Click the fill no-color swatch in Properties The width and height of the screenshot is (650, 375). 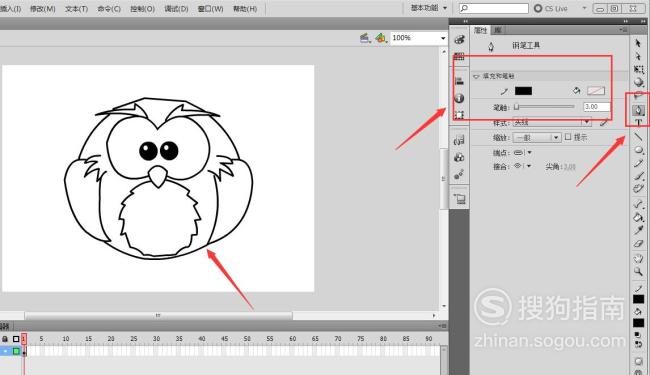click(596, 91)
